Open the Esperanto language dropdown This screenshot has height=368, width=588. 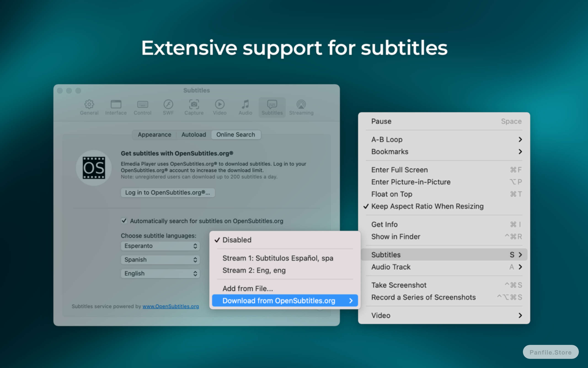click(x=160, y=246)
